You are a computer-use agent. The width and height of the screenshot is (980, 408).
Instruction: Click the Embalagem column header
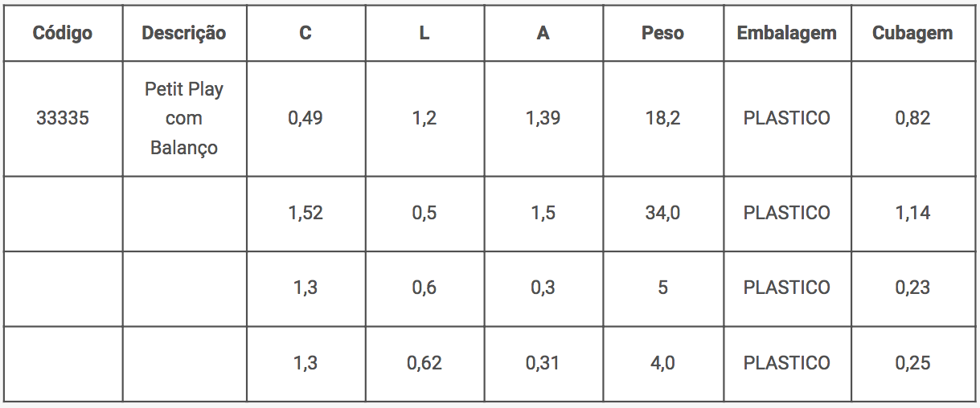786,34
